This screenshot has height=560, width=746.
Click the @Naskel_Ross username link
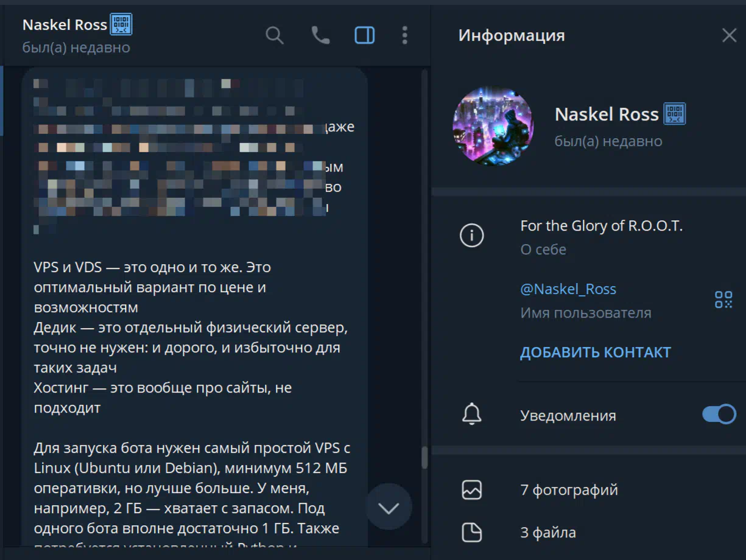click(x=568, y=289)
